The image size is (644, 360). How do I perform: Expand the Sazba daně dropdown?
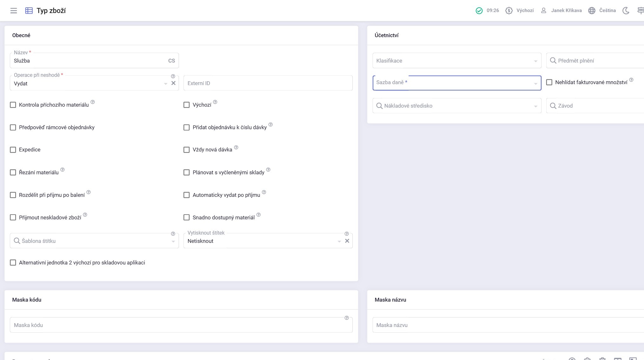pos(536,83)
